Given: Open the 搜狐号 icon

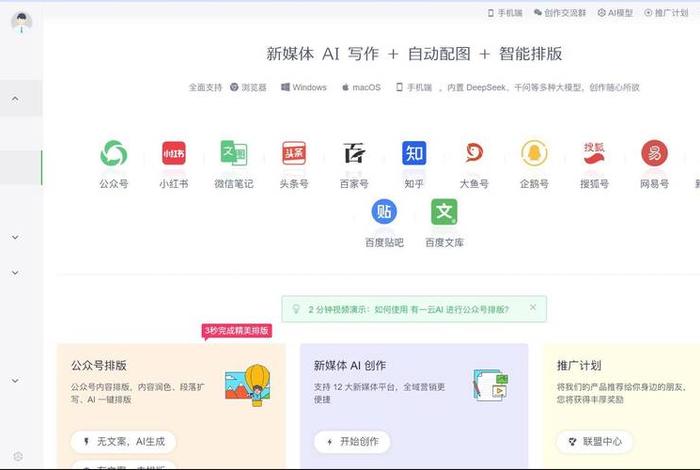Looking at the screenshot, I should [x=594, y=153].
